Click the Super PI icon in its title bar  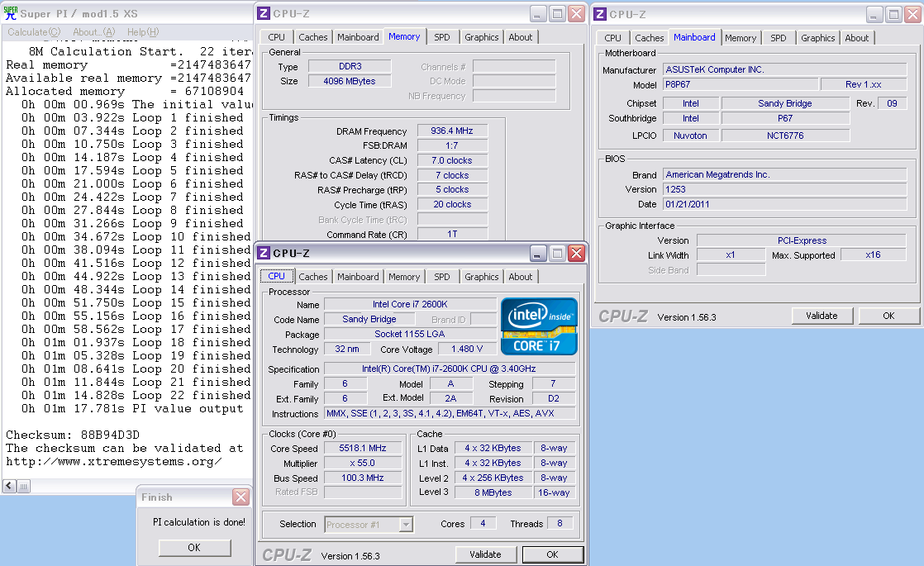coord(11,13)
